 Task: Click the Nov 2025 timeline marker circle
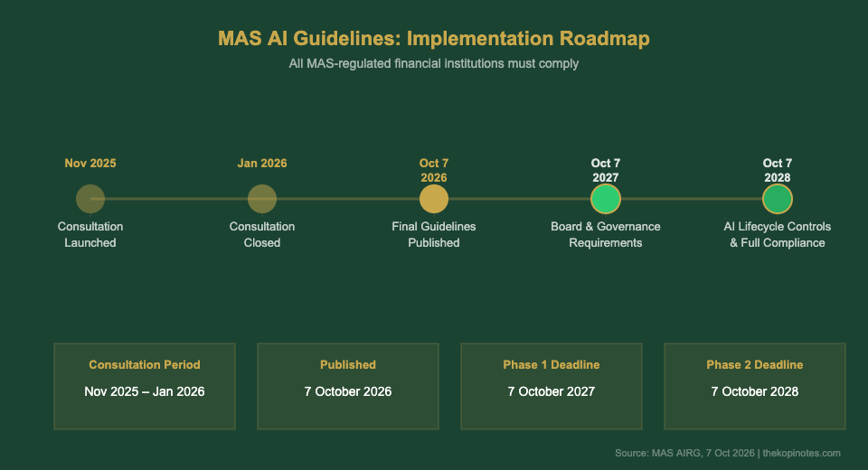[90, 199]
